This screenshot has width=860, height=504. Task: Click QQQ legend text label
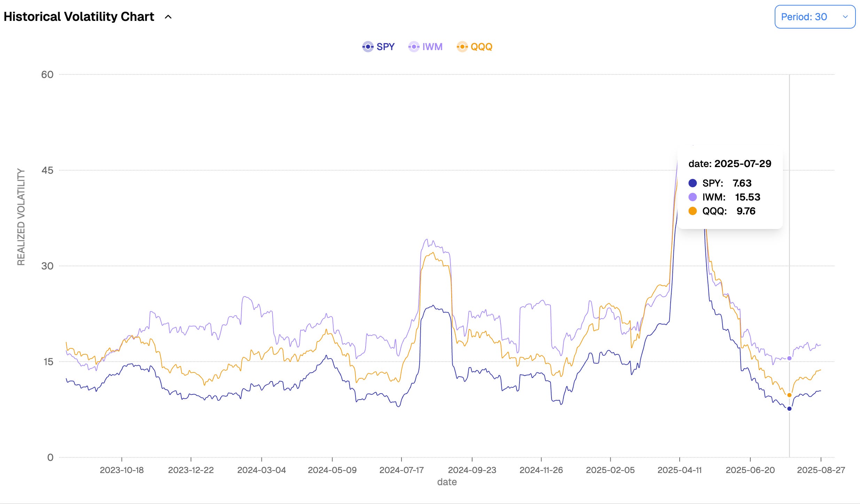pyautogui.click(x=481, y=47)
